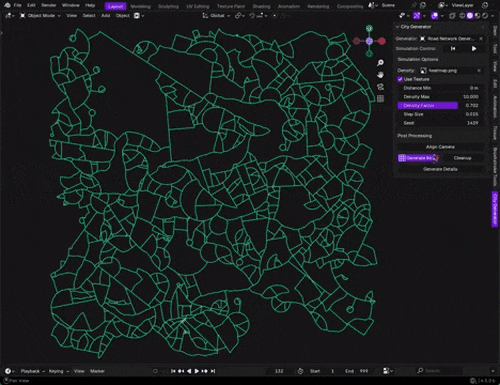Disable the Use Texture checkbox
500x385 pixels.
[x=400, y=79]
